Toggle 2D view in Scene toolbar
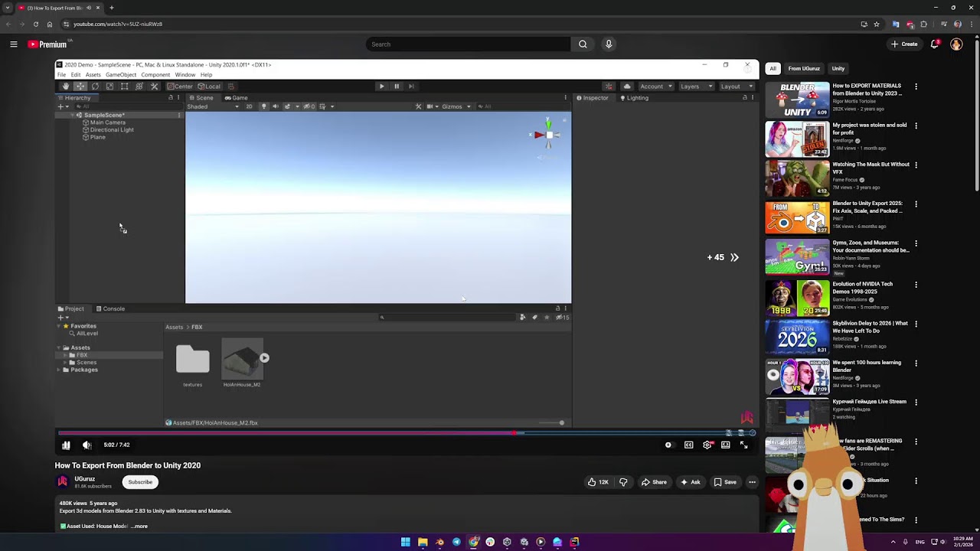Screen dimensions: 980x551 (249, 106)
